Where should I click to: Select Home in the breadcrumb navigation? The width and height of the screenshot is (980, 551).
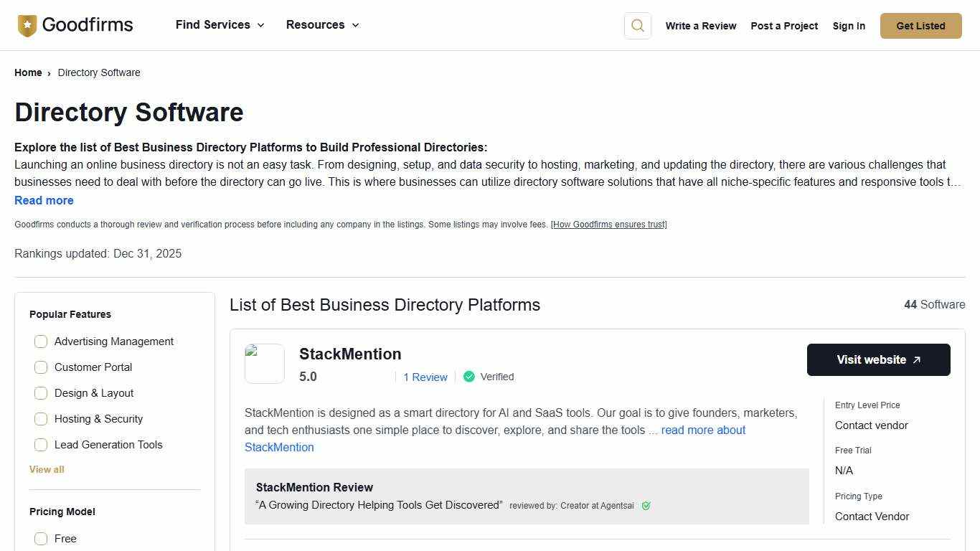(x=28, y=72)
